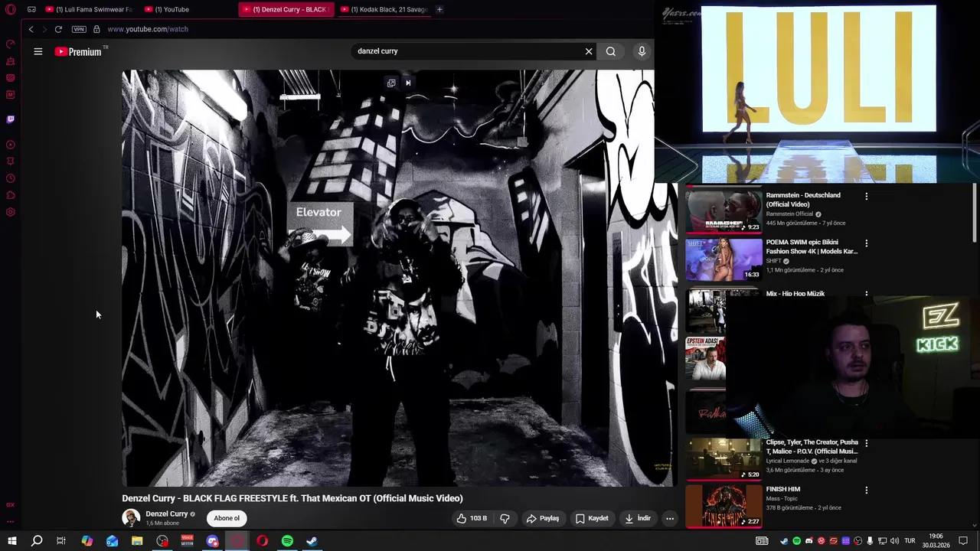This screenshot has height=551, width=980.
Task: Save video with Kaydet button
Action: point(592,518)
